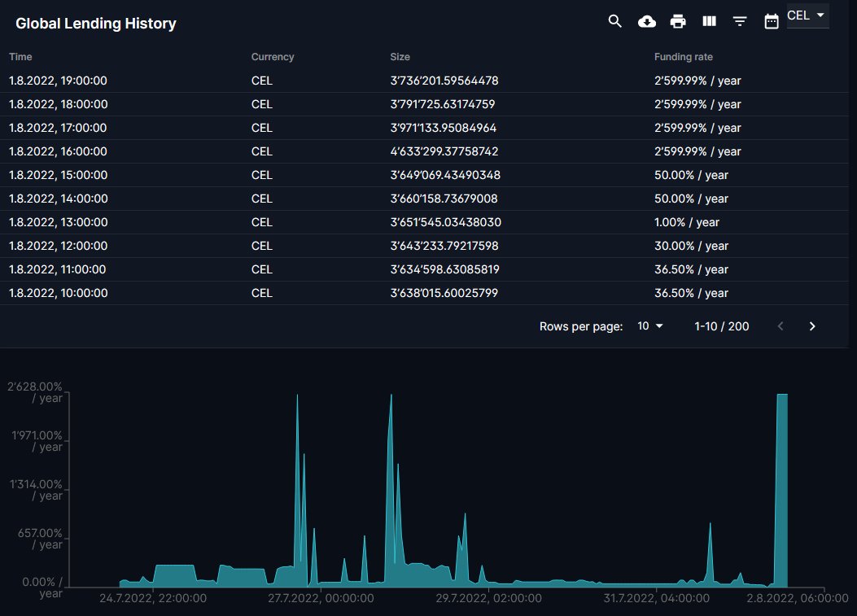Click size value 3'649'069.43490348
The height and width of the screenshot is (616, 857).
[445, 175]
